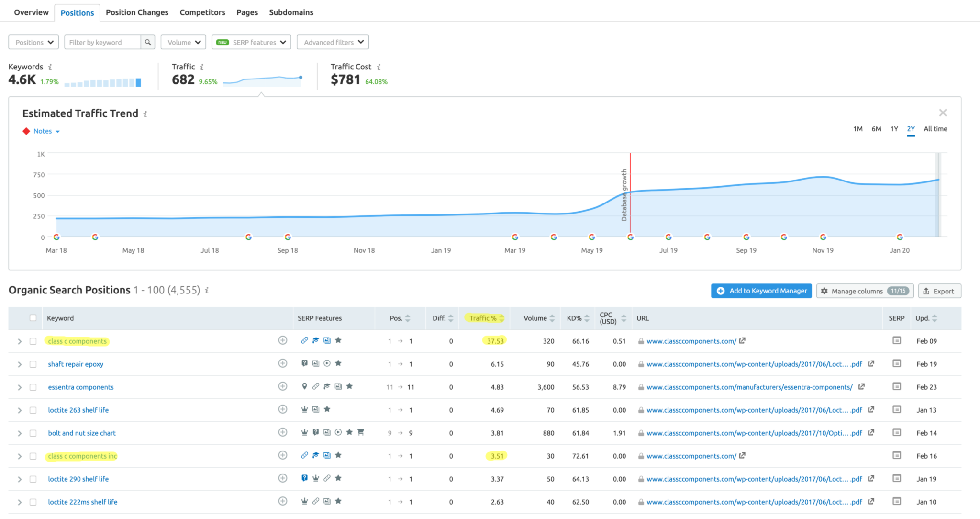The width and height of the screenshot is (980, 519).
Task: Click info icon next to Organic Search Positions
Action: pyautogui.click(x=207, y=290)
